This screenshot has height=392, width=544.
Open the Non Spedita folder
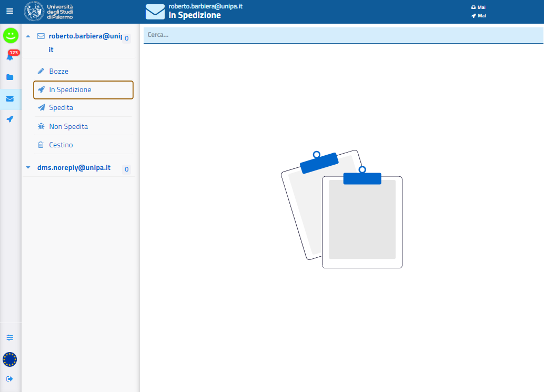point(68,127)
